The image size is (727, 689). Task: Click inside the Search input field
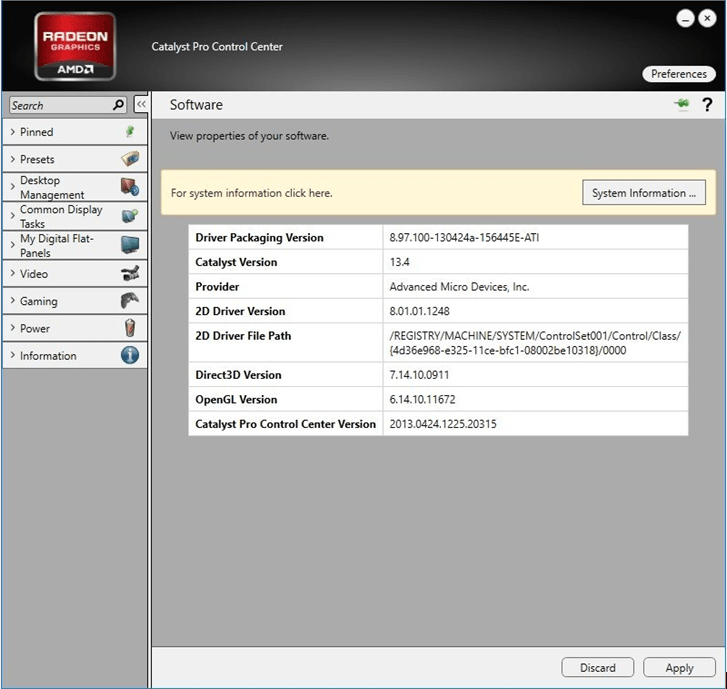click(x=58, y=105)
